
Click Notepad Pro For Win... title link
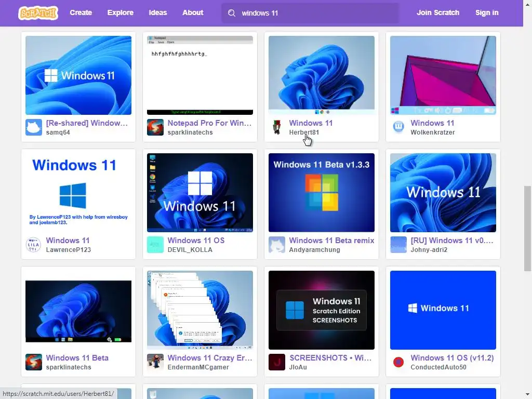[209, 123]
